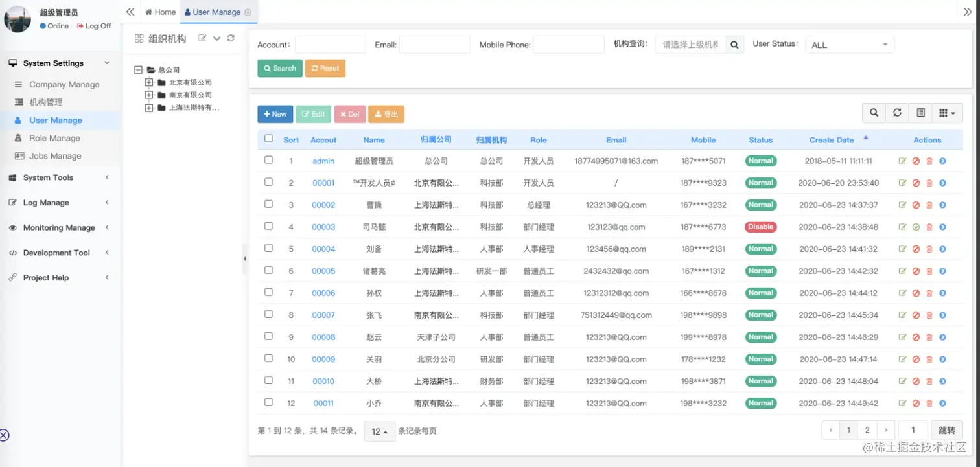
Task: Collapse the 总公司 root node
Action: coord(137,70)
